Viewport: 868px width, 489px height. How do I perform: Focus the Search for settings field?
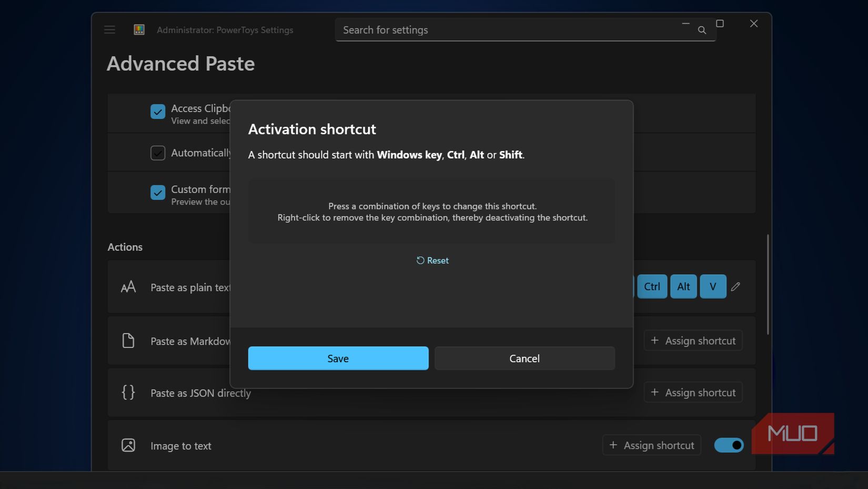tap(525, 30)
